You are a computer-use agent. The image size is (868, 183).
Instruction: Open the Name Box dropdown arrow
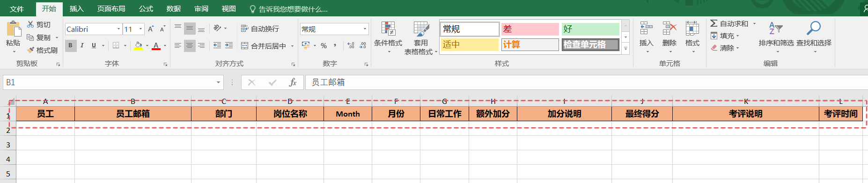(218, 82)
